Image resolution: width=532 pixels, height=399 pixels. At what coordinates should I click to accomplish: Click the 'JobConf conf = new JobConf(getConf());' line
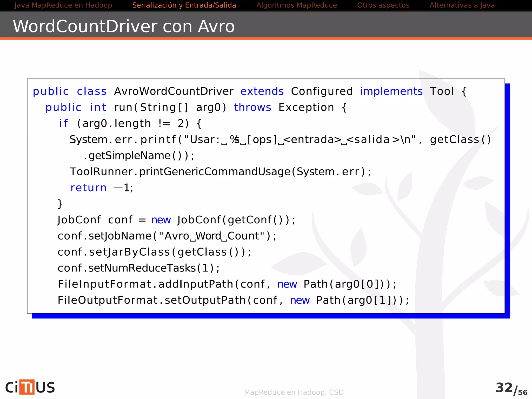[177, 220]
